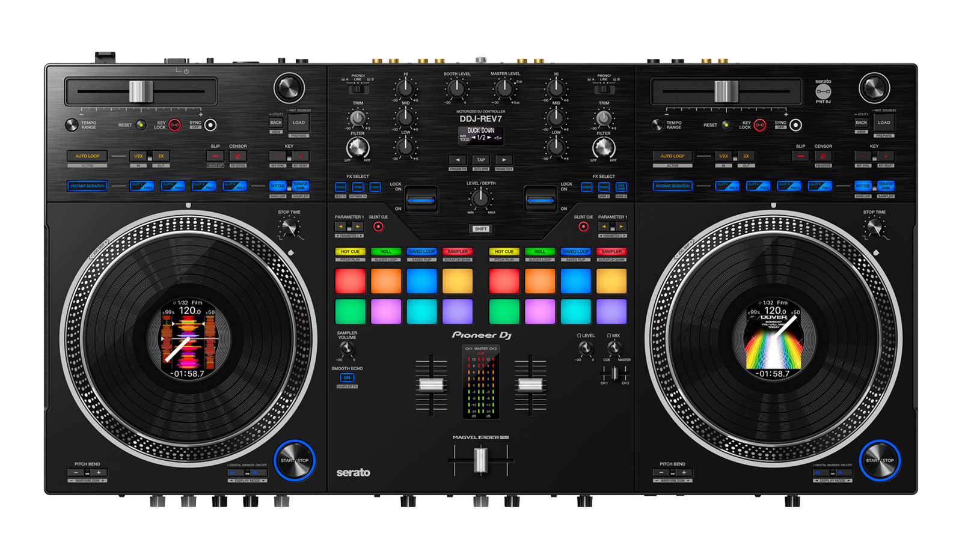Screen dimensions: 962x560
Task: Toggle Sync on the left deck
Action: tap(210, 125)
